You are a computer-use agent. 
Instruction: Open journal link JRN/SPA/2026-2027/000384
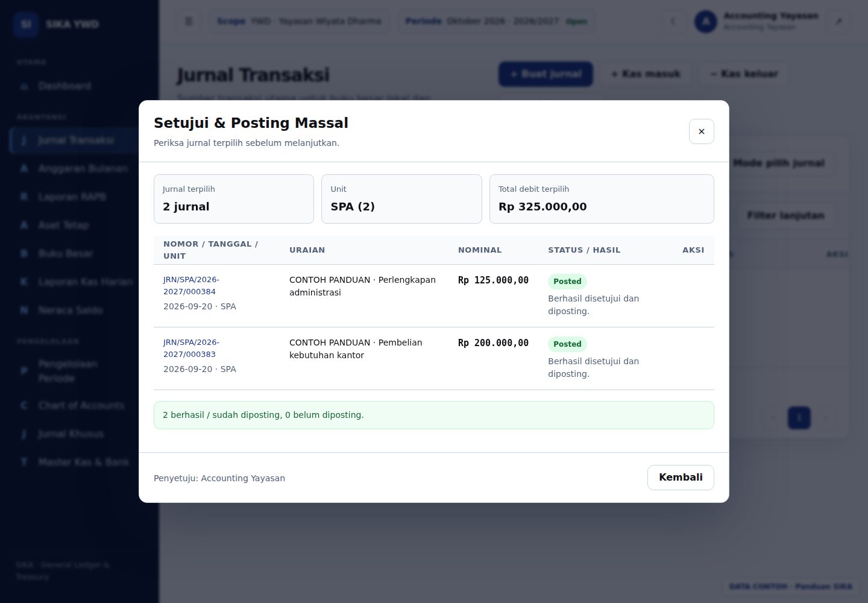click(x=191, y=286)
